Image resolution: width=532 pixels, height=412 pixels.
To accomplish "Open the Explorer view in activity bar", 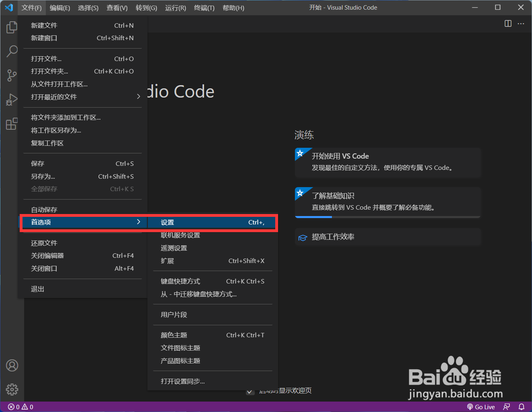I will (12, 27).
